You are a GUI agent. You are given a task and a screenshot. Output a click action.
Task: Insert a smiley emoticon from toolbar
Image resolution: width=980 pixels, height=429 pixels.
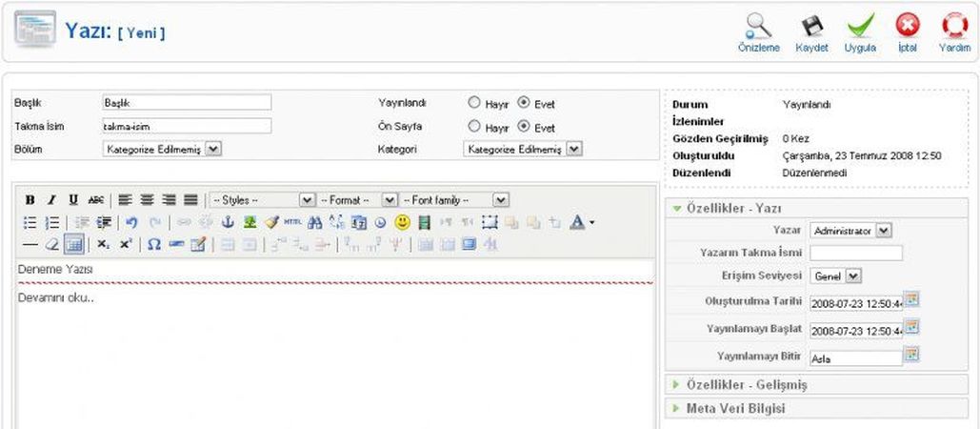click(x=402, y=222)
